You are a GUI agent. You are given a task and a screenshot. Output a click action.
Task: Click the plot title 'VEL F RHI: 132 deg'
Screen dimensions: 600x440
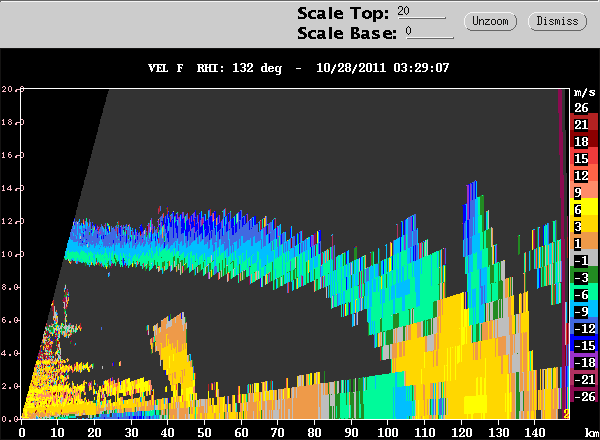pyautogui.click(x=215, y=68)
